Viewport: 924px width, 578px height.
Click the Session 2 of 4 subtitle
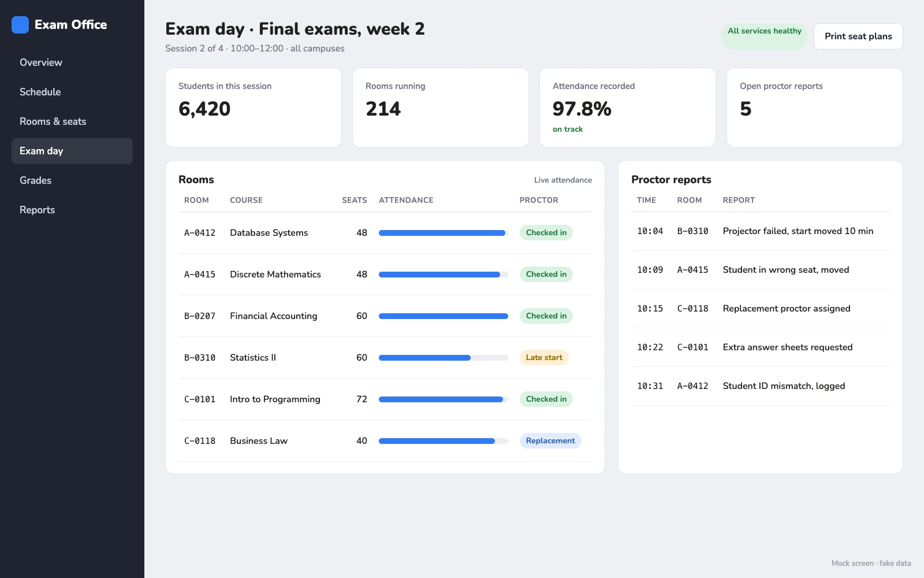click(255, 49)
